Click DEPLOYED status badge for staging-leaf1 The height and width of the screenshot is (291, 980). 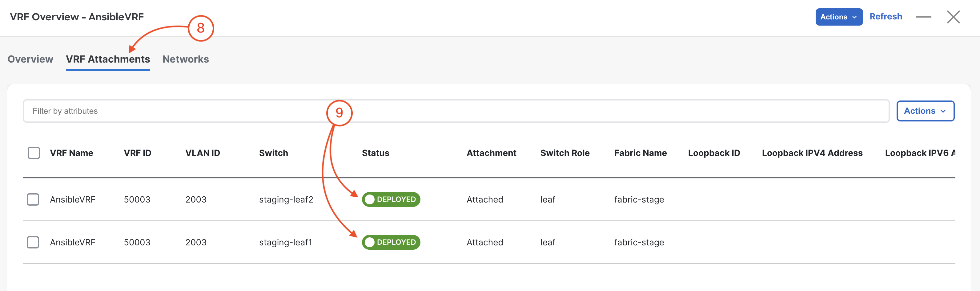coord(391,242)
